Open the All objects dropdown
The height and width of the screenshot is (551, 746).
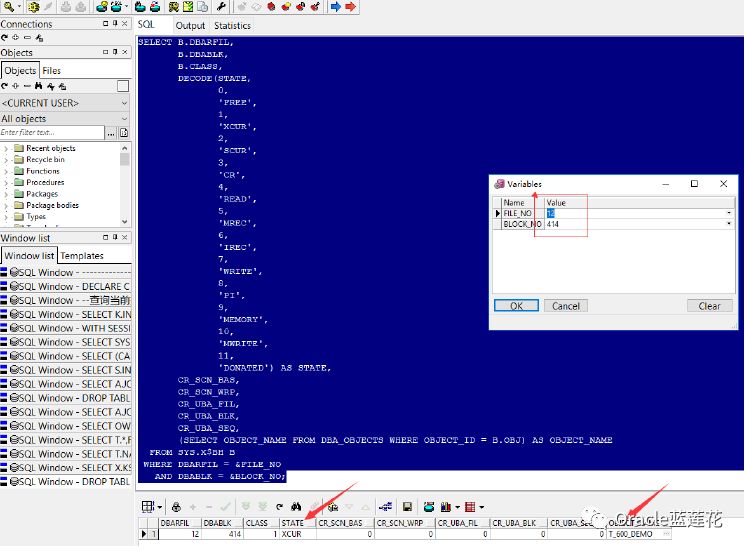point(124,119)
